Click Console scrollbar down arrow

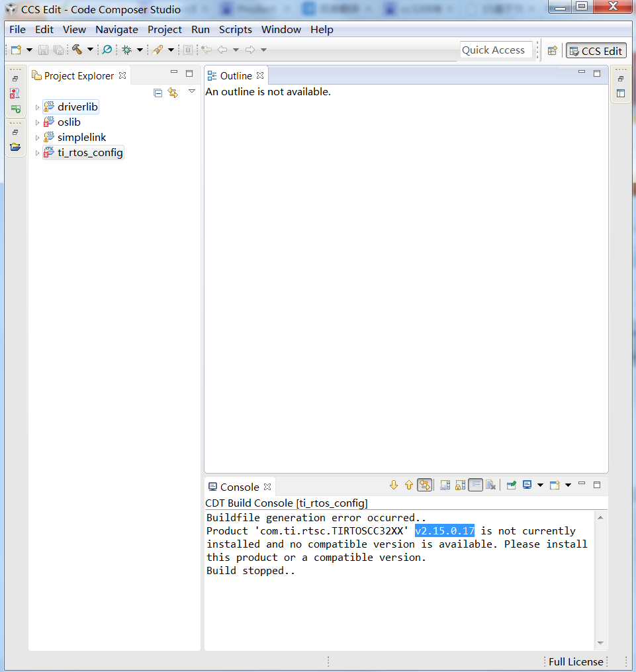600,643
